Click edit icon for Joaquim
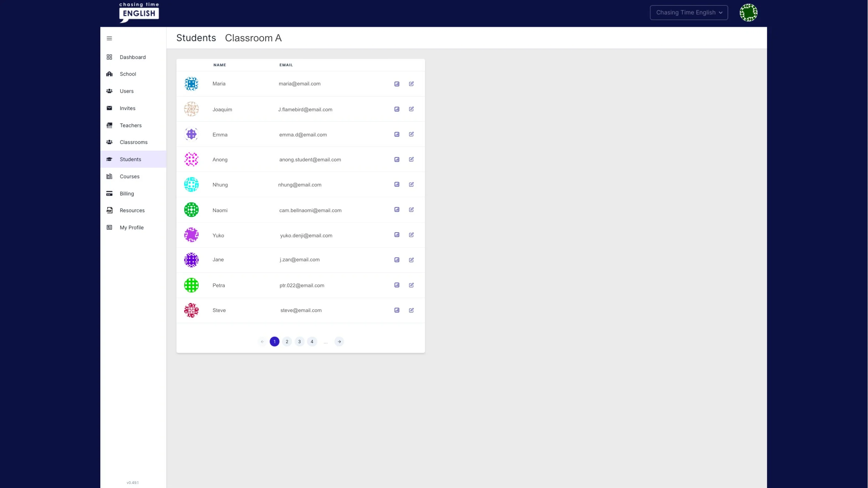868x488 pixels. (411, 109)
